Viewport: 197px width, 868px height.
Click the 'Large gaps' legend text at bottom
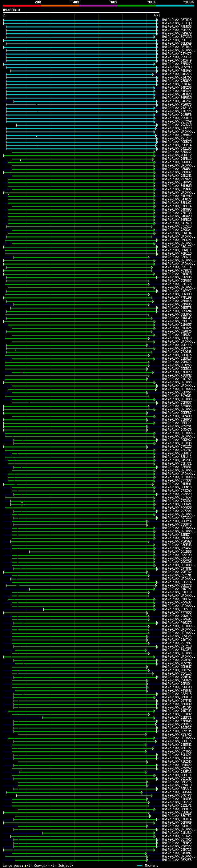point(13,866)
